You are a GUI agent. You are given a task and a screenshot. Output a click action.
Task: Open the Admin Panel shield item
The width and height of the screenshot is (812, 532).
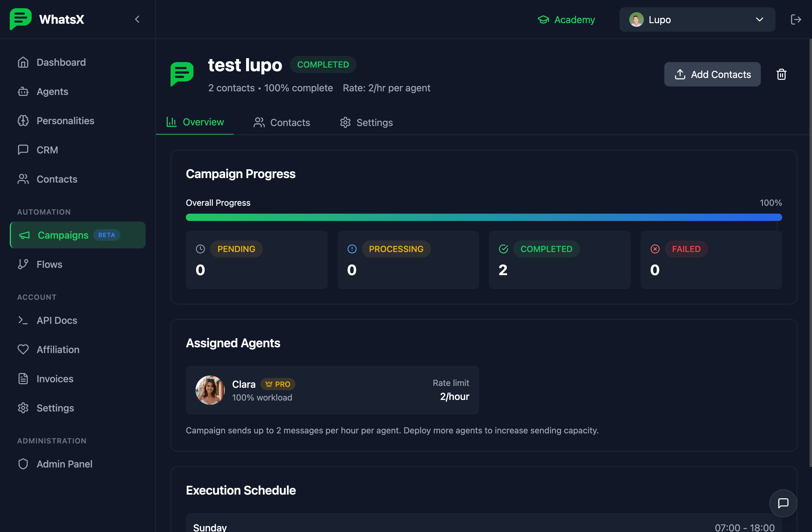[64, 464]
